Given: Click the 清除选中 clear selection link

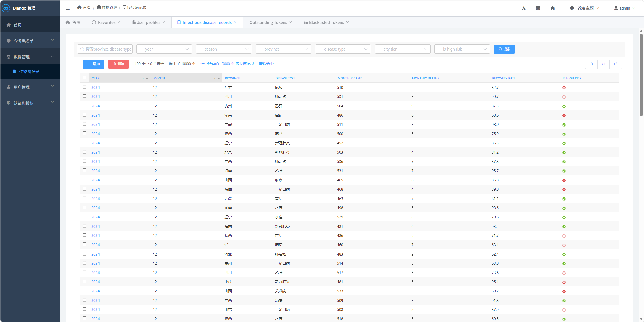Looking at the screenshot, I should [266, 64].
